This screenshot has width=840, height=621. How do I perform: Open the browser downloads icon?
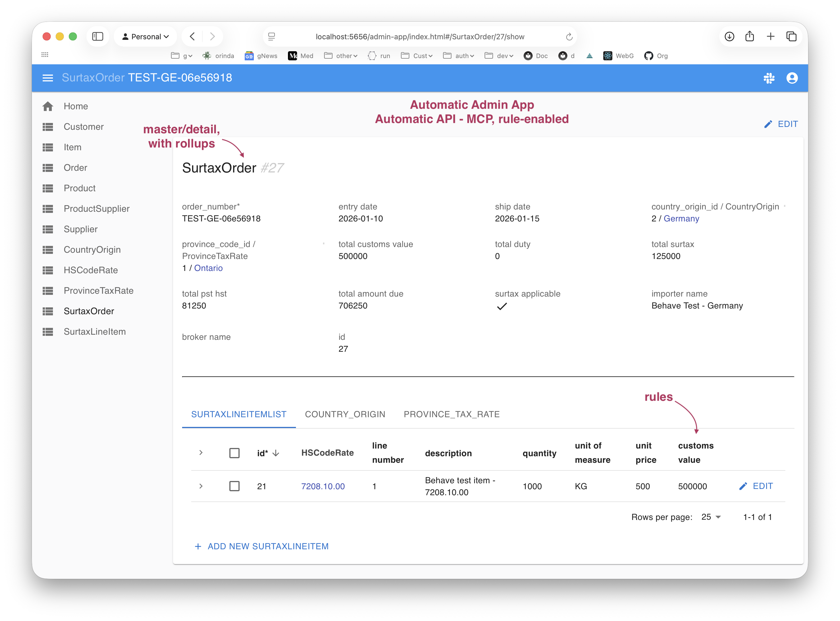pos(729,36)
